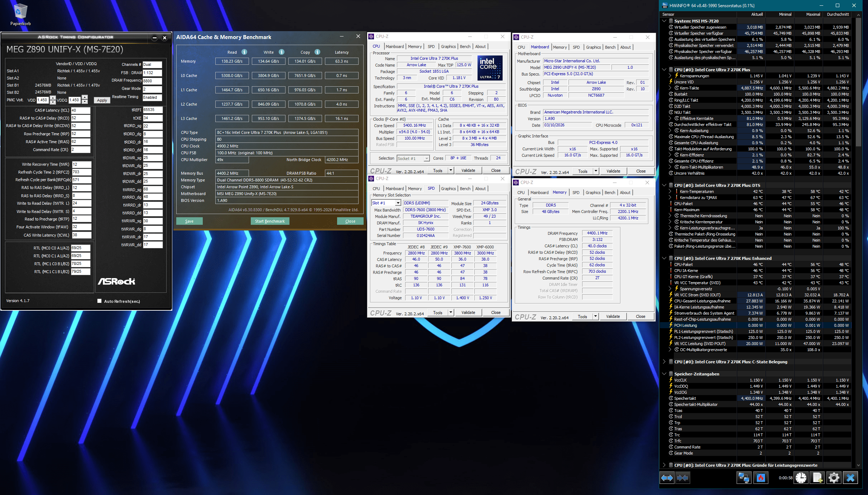Viewport: 868px width, 495px height.
Task: Open HWiNFO sensor settings gear icon
Action: click(834, 478)
